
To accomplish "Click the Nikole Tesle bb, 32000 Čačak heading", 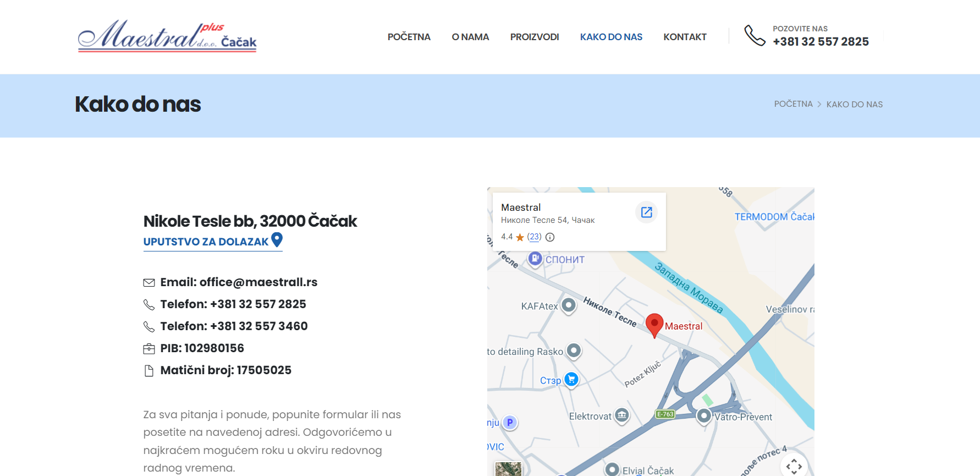I will (x=250, y=221).
